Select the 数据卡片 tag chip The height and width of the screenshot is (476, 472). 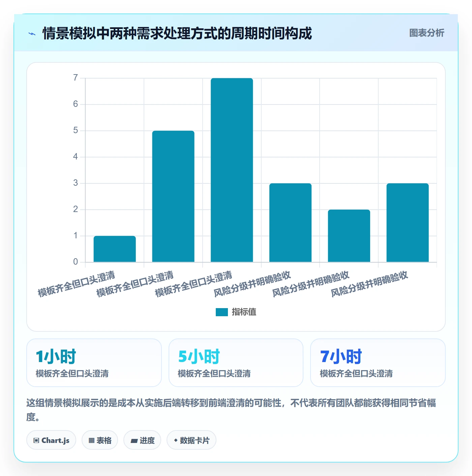tap(191, 440)
